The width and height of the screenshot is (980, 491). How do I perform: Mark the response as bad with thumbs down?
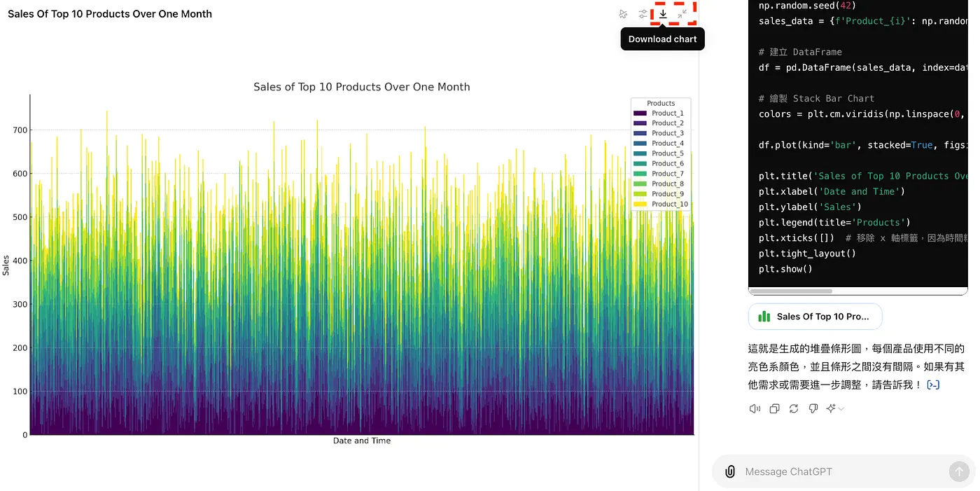click(x=813, y=408)
